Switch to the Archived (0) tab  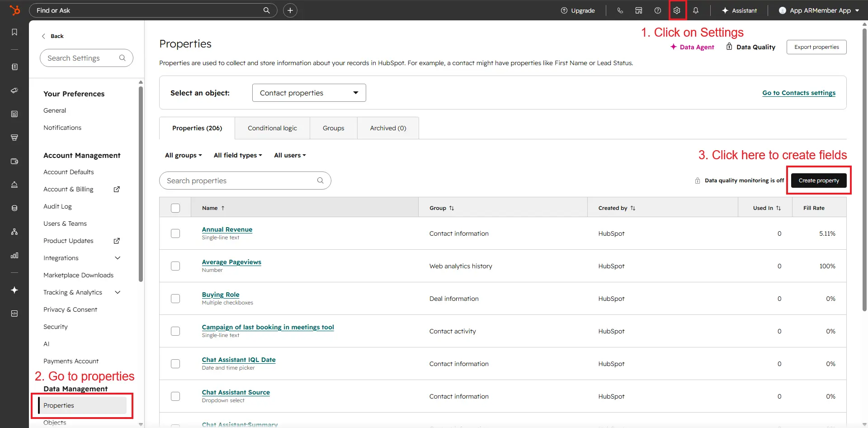tap(388, 128)
